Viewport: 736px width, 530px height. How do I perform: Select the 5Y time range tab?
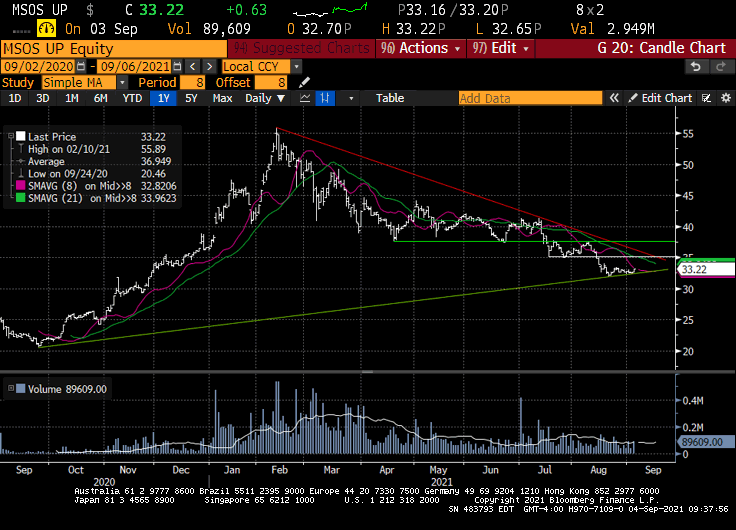(x=191, y=98)
